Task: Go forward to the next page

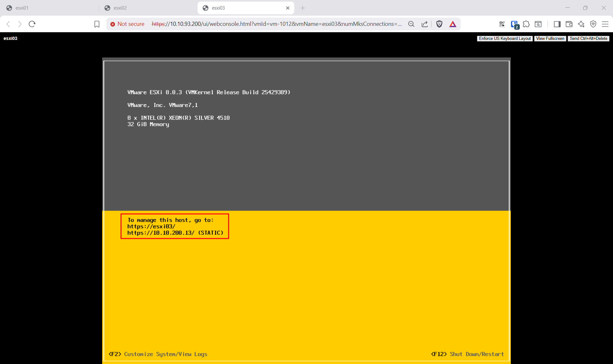Action: (20, 24)
